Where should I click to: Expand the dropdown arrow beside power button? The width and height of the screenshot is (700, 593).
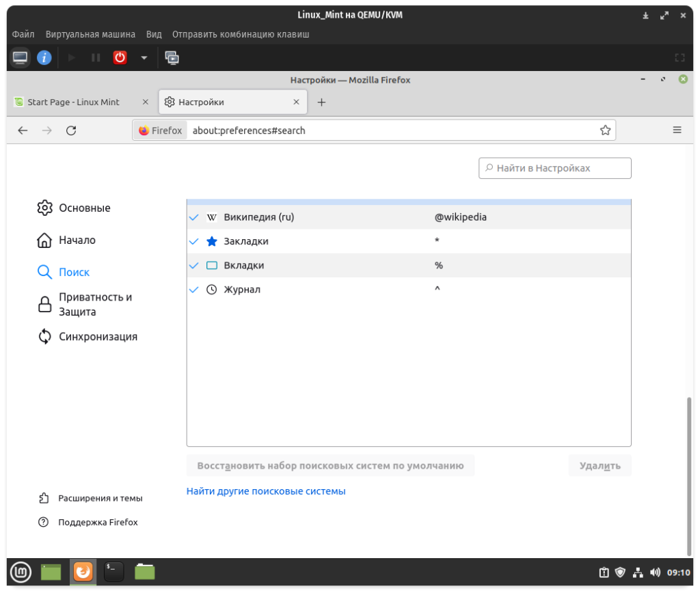pyautogui.click(x=144, y=58)
